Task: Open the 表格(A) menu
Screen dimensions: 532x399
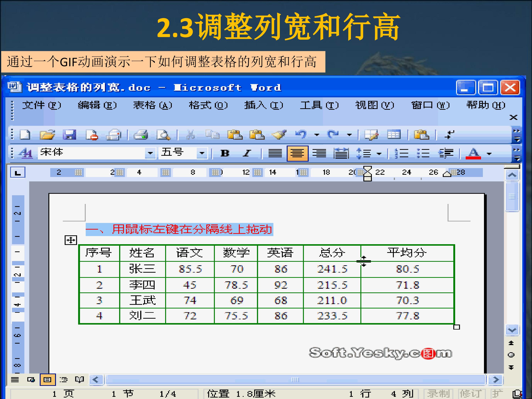Action: [x=152, y=105]
